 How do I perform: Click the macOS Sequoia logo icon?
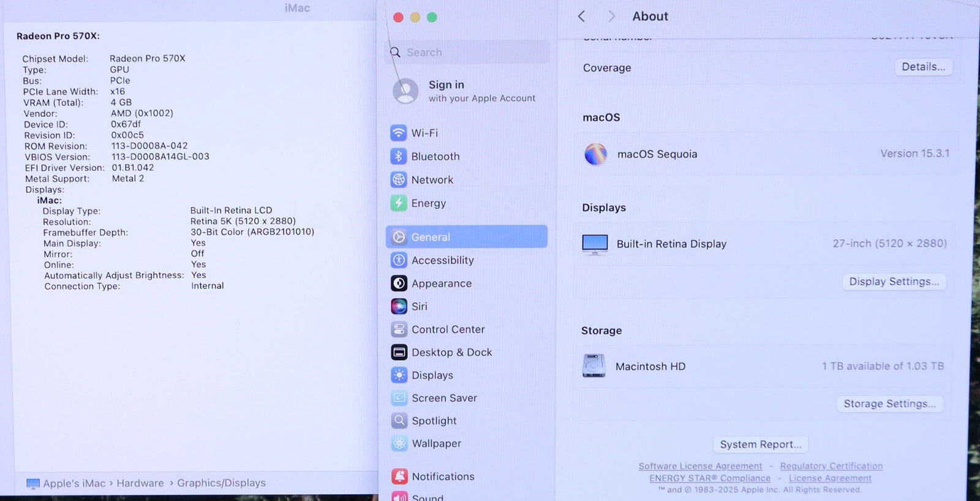click(x=595, y=154)
